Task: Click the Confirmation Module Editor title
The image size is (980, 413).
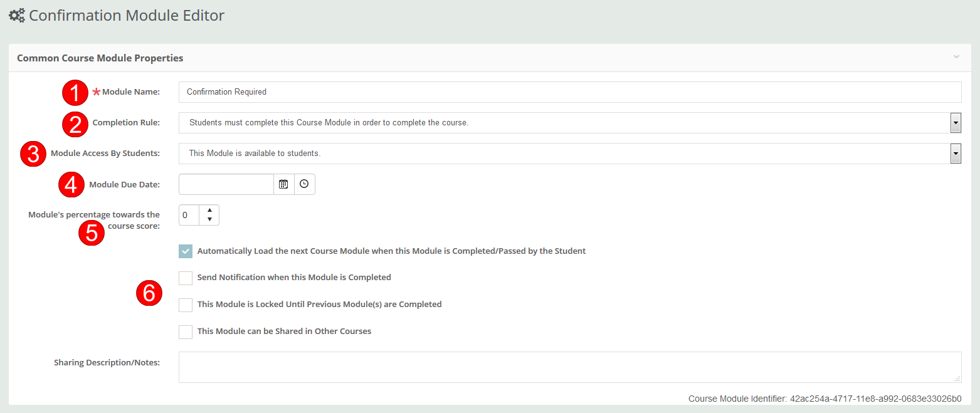Action: [x=125, y=14]
